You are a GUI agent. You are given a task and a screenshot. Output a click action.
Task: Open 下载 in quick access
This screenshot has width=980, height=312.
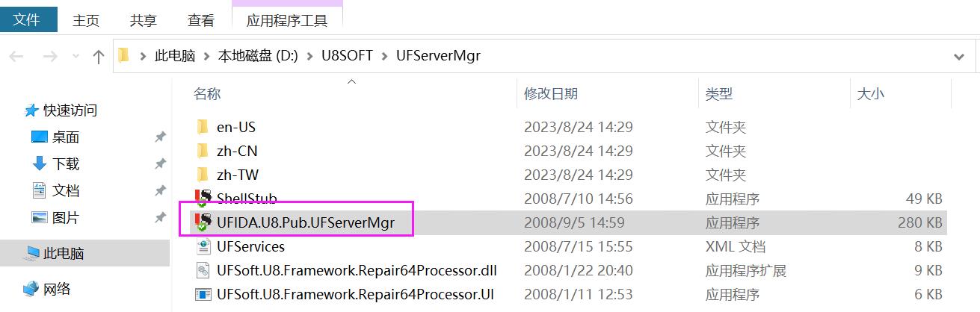[66, 163]
